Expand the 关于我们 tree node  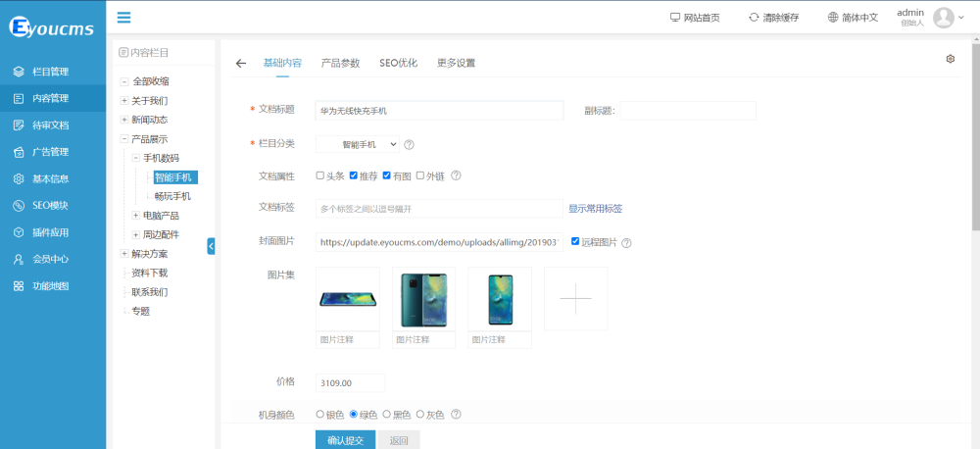pyautogui.click(x=124, y=101)
